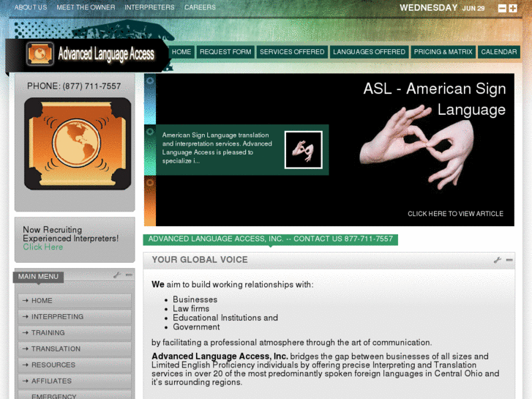Screen dimensions: 532x399
Task: Select the blue slideshow tab marker
Action: click(x=150, y=99)
